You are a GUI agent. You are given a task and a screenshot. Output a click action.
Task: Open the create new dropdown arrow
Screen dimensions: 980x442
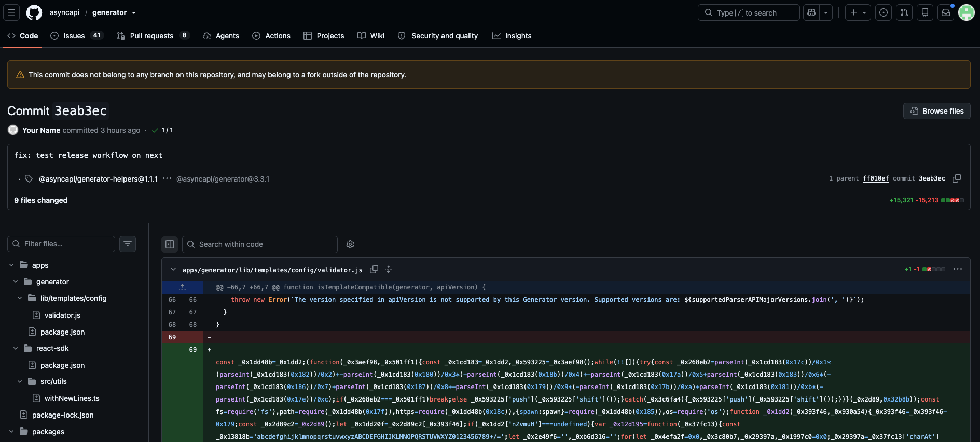[x=864, y=12]
